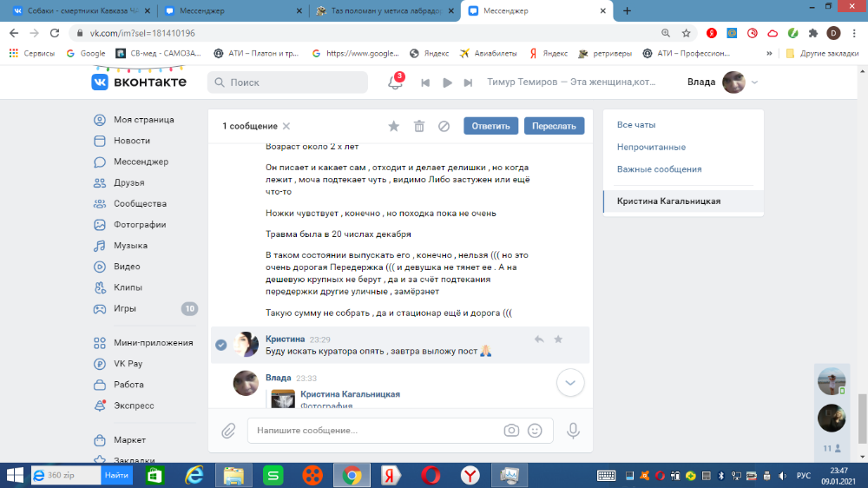Switch to Собаки-смертники Кавказа browser tab
This screenshot has width=868, height=488.
coord(83,11)
